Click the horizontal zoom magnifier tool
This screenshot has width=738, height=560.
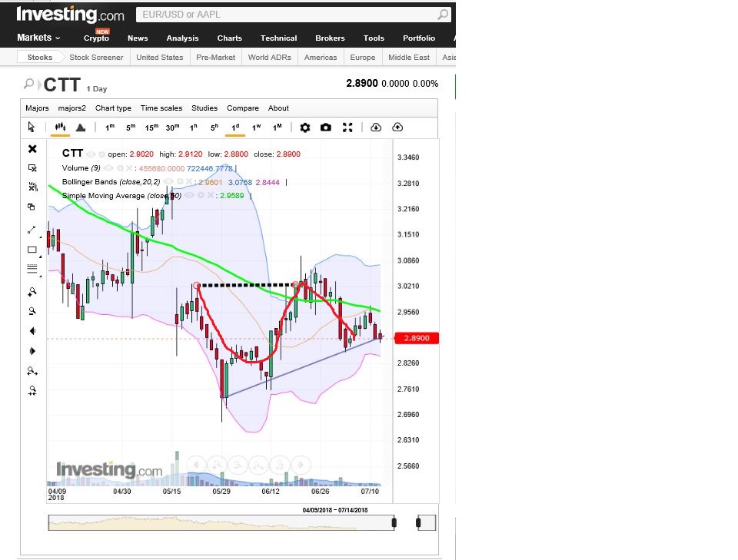pyautogui.click(x=32, y=371)
